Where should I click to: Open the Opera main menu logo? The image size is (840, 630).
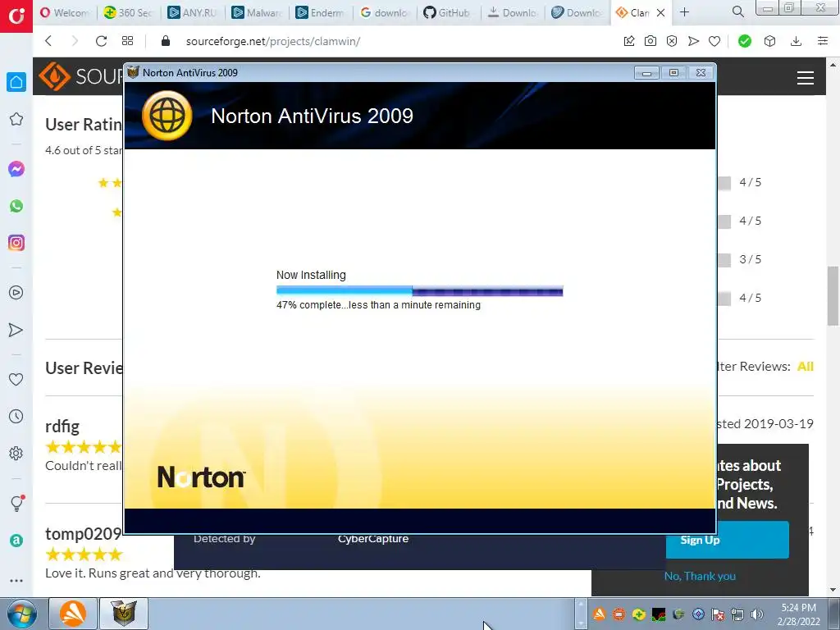coord(16,16)
